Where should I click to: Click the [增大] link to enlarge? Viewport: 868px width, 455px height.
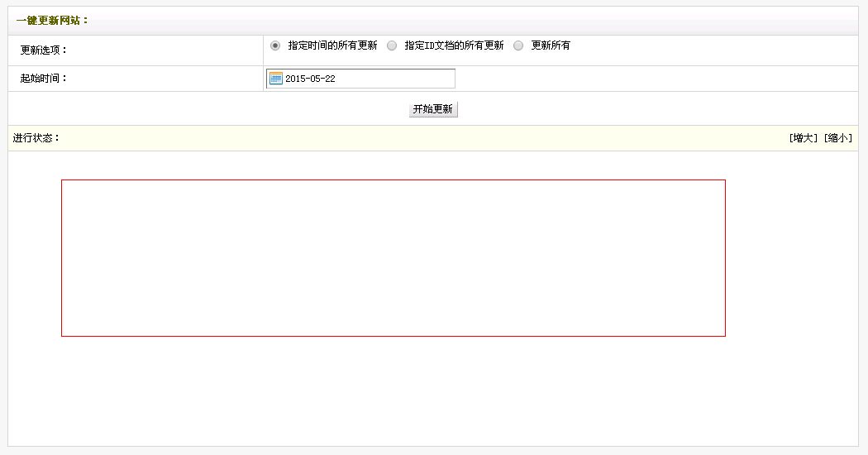(x=804, y=138)
